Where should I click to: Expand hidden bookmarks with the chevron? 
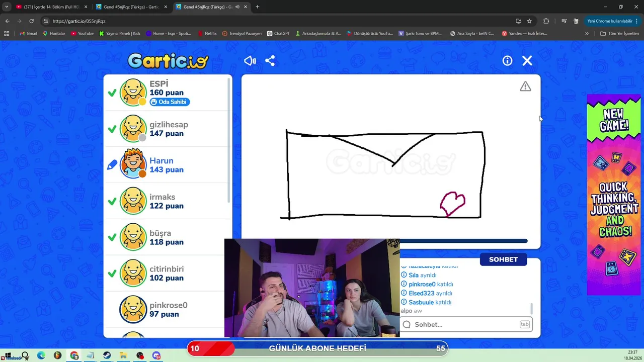587,33
